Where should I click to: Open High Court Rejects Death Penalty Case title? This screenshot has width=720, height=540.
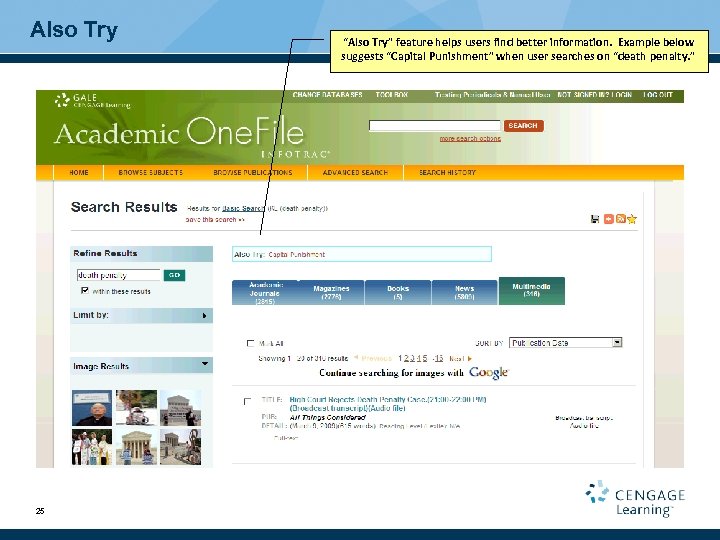pyautogui.click(x=388, y=404)
